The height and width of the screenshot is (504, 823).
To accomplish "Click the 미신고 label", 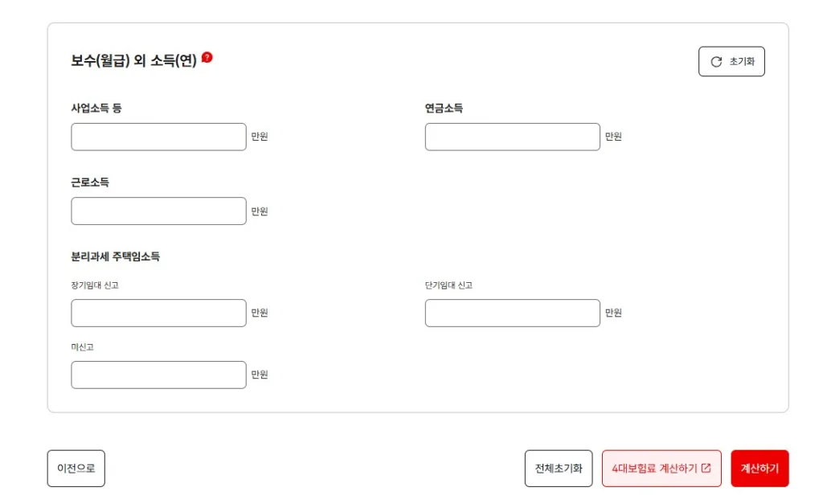I will click(83, 347).
